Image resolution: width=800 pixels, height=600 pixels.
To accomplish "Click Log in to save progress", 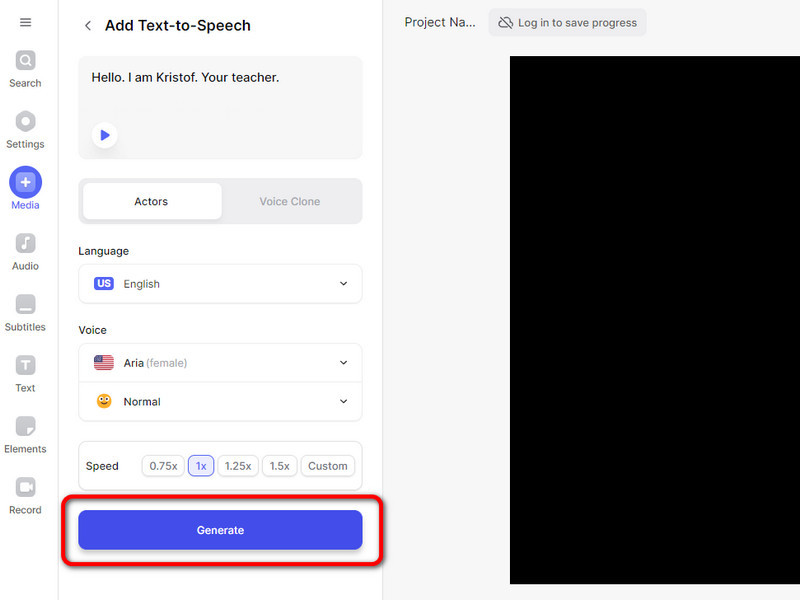I will tap(567, 23).
